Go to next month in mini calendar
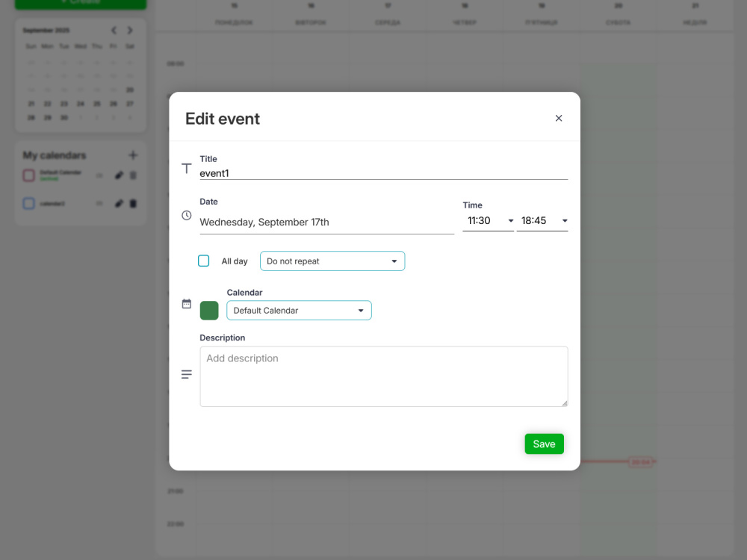Viewport: 747px width, 560px height. click(x=129, y=31)
